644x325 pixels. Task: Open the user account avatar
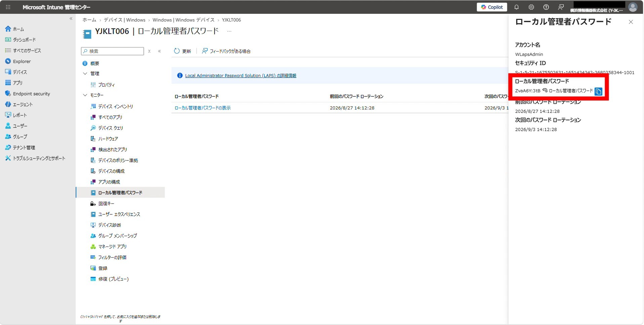(x=633, y=7)
